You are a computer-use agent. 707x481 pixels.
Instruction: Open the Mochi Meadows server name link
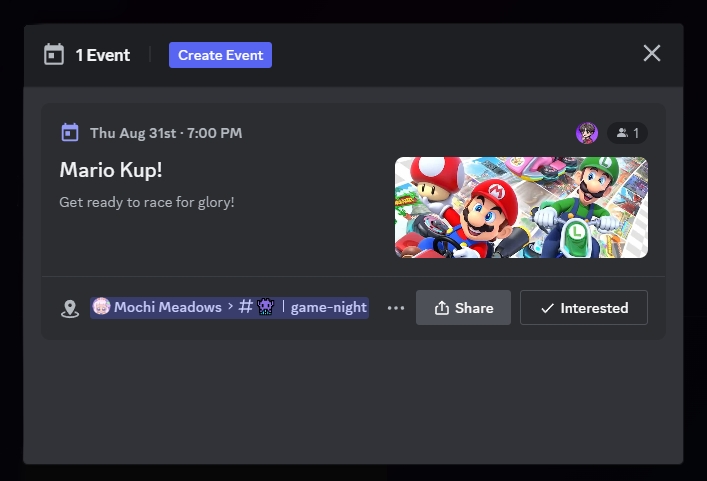pos(167,307)
